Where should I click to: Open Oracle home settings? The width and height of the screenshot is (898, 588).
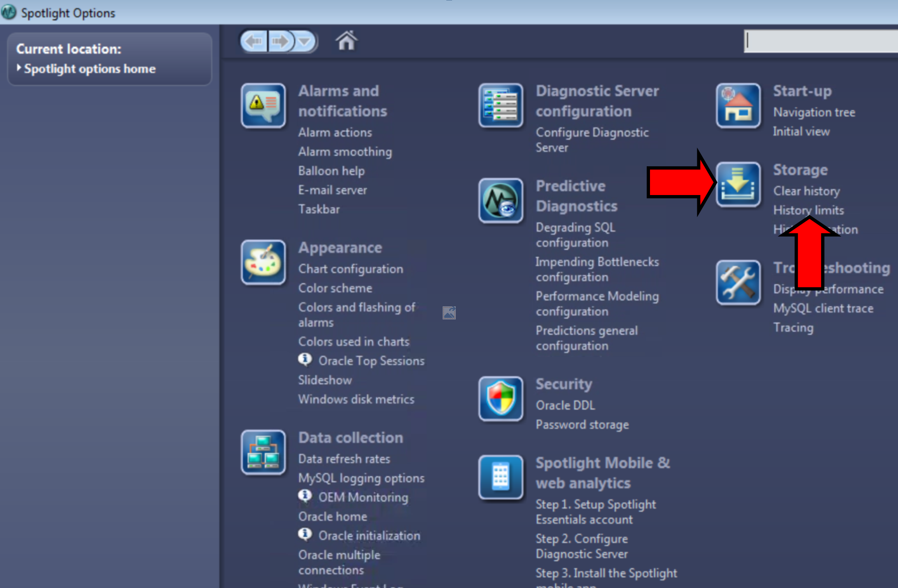tap(333, 517)
